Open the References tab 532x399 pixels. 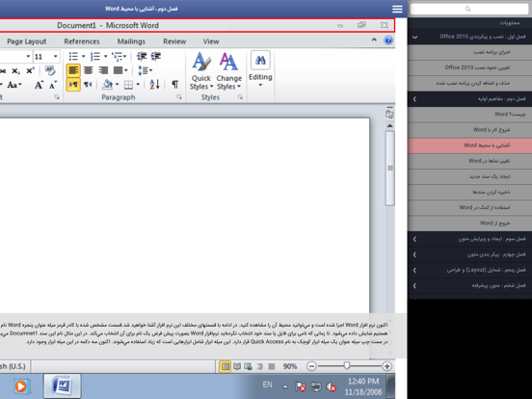coord(82,41)
